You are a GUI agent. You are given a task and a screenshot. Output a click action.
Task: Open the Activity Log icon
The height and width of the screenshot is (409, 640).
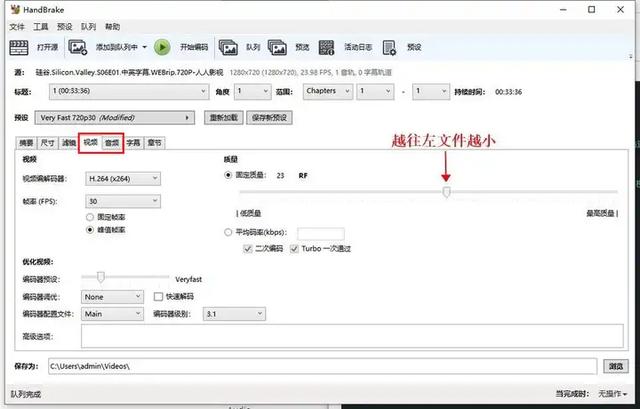point(326,47)
